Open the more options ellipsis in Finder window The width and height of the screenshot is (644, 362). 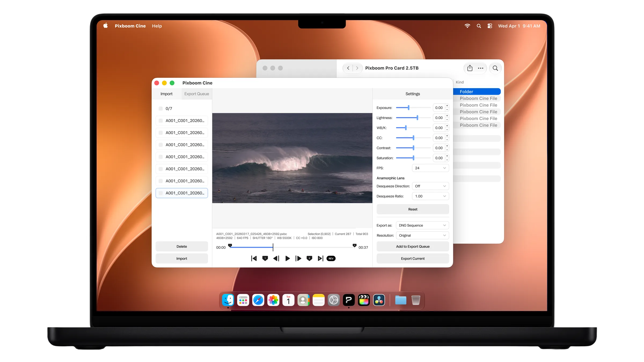point(481,68)
